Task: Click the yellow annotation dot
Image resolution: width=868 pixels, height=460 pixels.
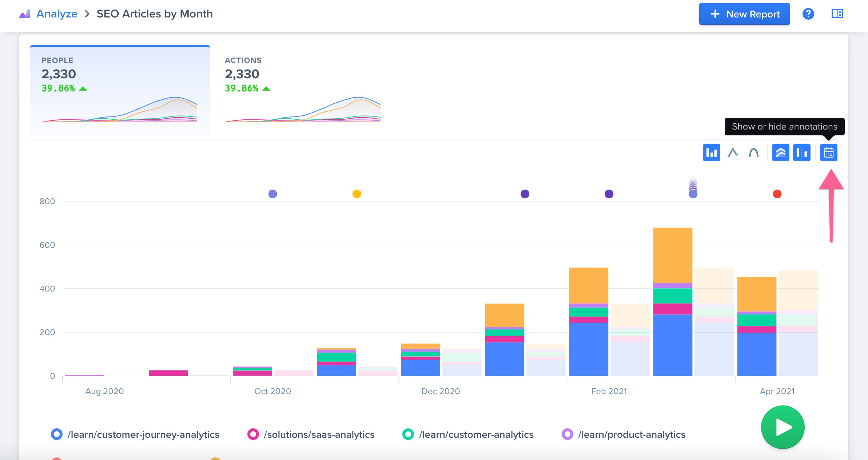Action: pos(357,194)
